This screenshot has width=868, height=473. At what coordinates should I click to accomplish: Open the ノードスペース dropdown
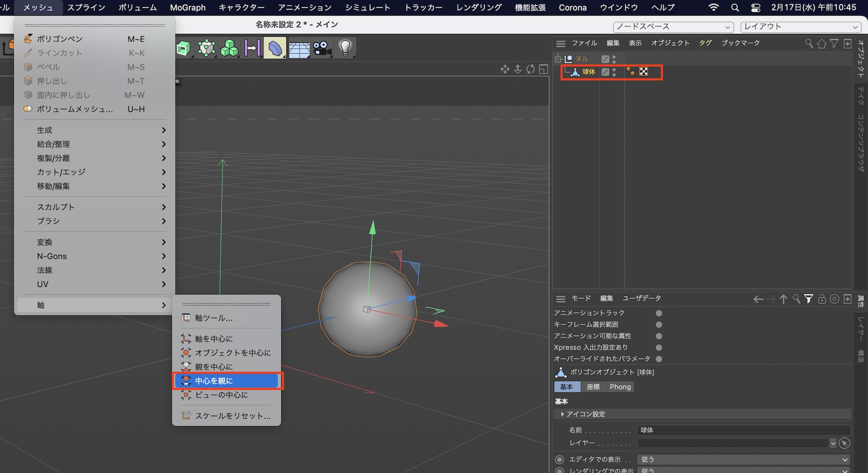[673, 27]
